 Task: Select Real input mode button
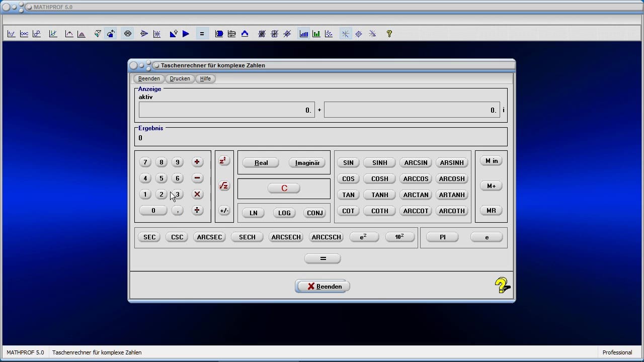point(261,163)
